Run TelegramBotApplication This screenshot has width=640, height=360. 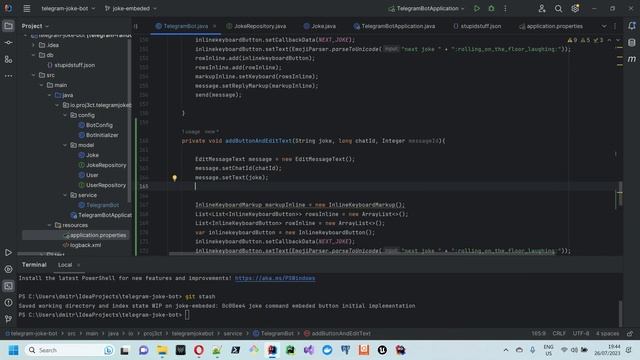pyautogui.click(x=476, y=8)
